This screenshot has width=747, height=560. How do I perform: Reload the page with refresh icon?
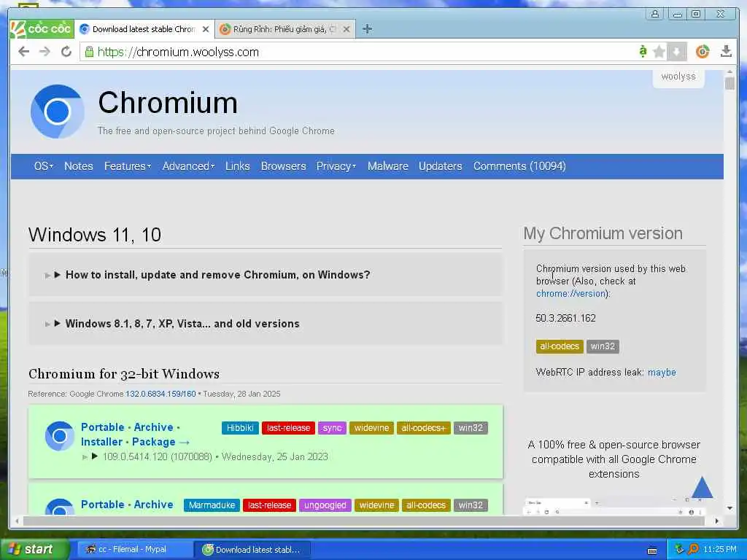point(66,52)
